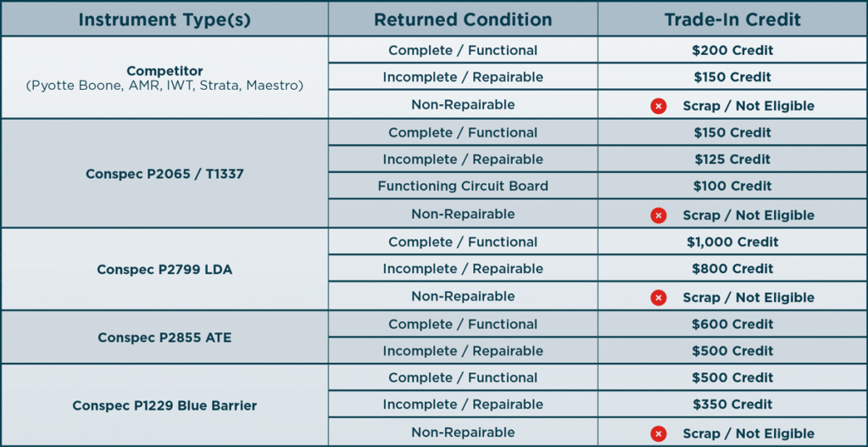Select the Instrument Type(s) column header
The image size is (868, 447).
pyautogui.click(x=164, y=20)
